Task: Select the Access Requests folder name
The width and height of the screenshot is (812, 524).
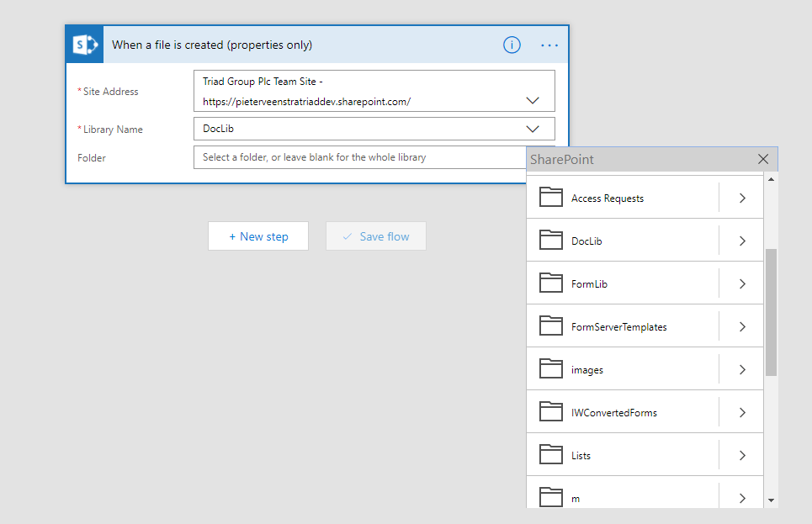Action: (x=608, y=198)
